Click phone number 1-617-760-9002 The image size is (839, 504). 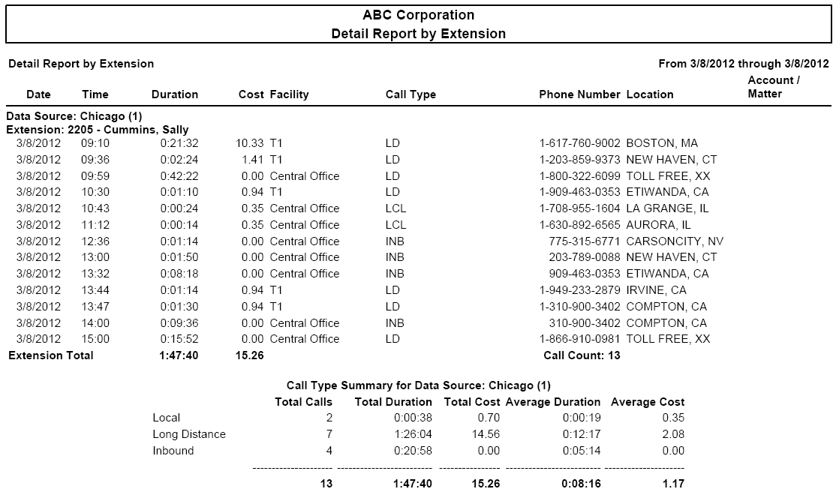tap(579, 143)
